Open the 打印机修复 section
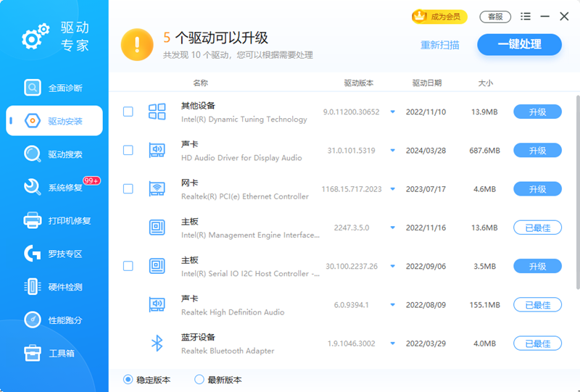The width and height of the screenshot is (580, 392). point(54,220)
